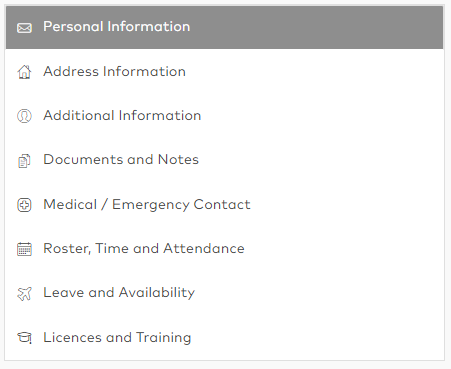Open Additional Information menu item
The image size is (451, 369).
point(122,116)
